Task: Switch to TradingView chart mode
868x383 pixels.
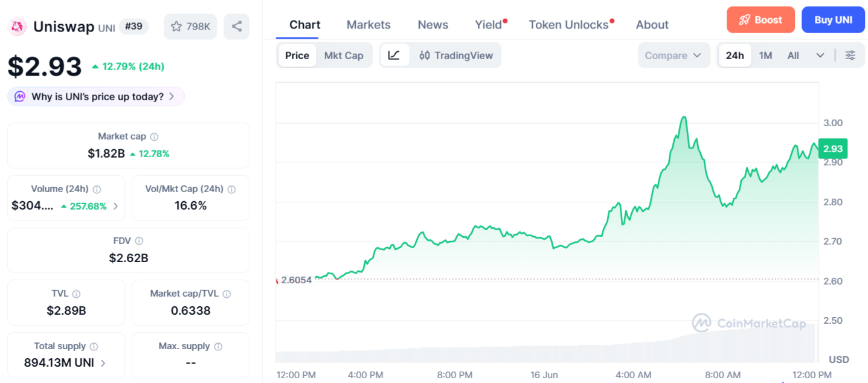Action: point(456,56)
